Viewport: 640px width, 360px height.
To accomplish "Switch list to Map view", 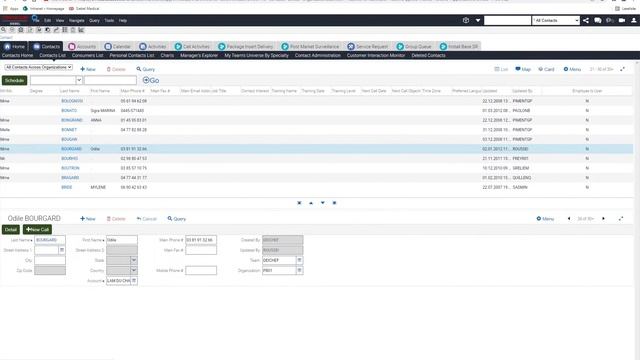I will point(523,69).
